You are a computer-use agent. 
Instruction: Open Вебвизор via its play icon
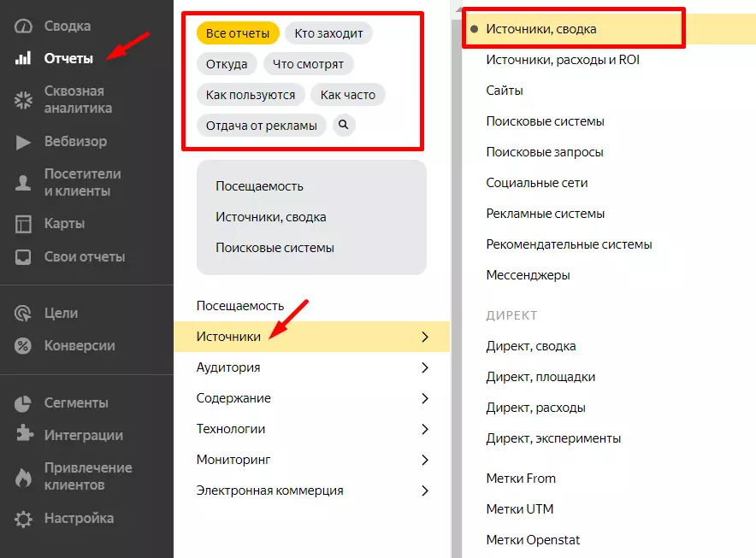[x=23, y=142]
